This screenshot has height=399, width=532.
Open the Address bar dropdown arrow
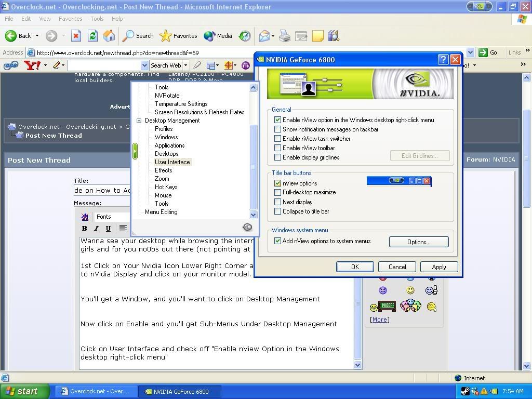point(470,52)
